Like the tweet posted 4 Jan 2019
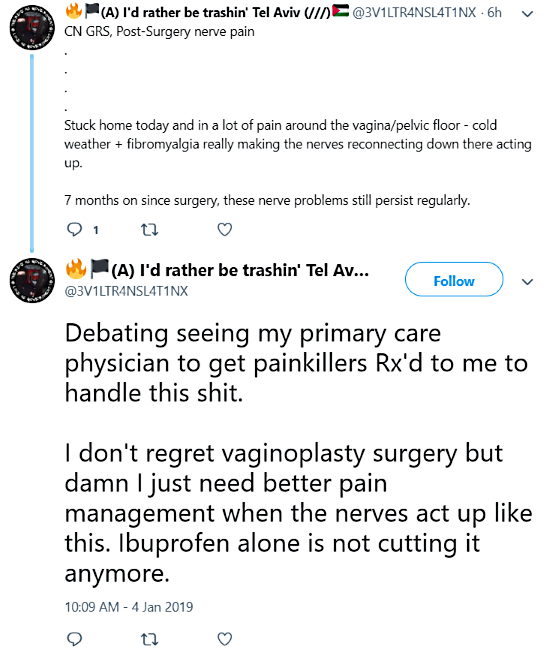Screen dimensions: 544x650 click(x=225, y=639)
